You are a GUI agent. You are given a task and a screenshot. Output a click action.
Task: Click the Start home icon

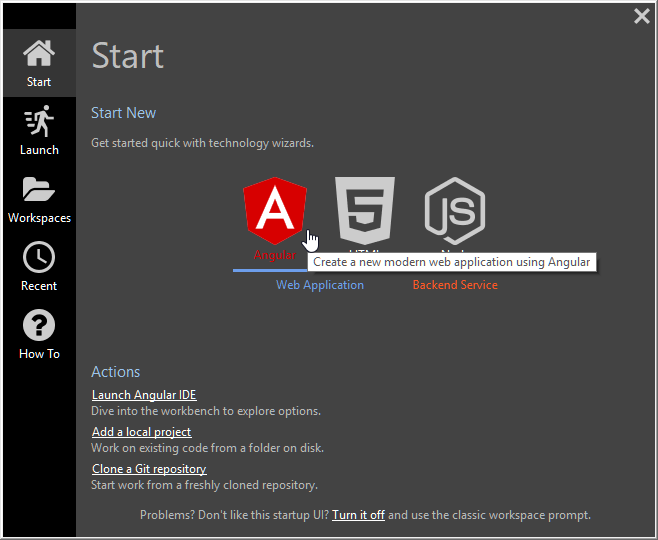click(39, 53)
